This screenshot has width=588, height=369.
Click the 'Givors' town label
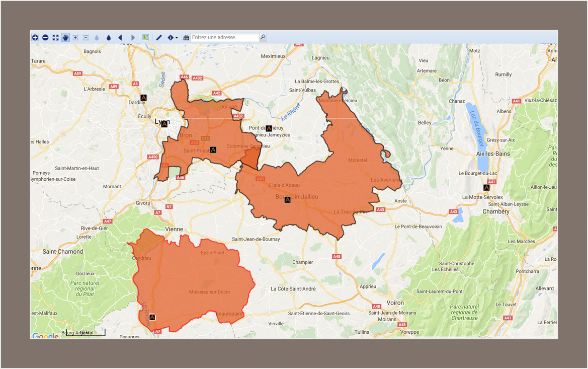point(143,203)
